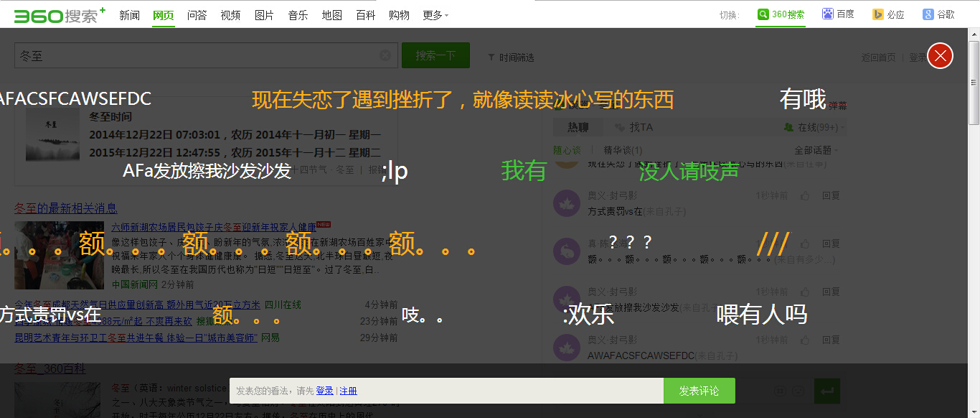Click the 冬至时间 card image
This screenshot has height=418, width=980.
click(53, 136)
